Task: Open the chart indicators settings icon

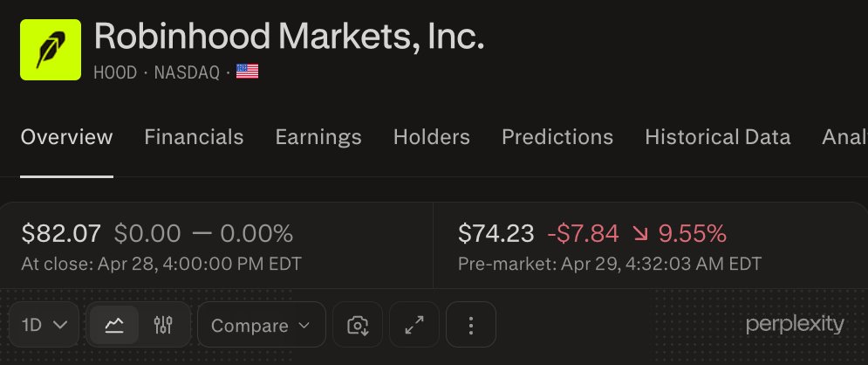Action: click(x=163, y=325)
